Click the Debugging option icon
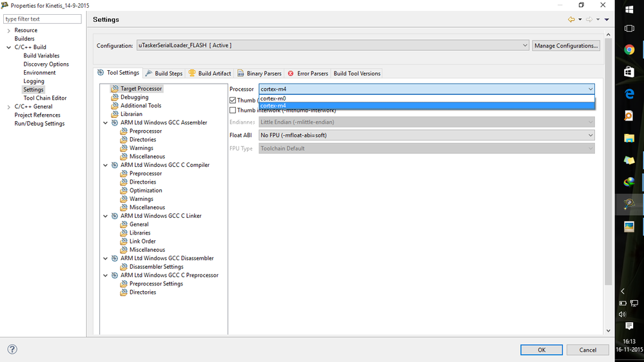This screenshot has height=362, width=644. coord(115,97)
